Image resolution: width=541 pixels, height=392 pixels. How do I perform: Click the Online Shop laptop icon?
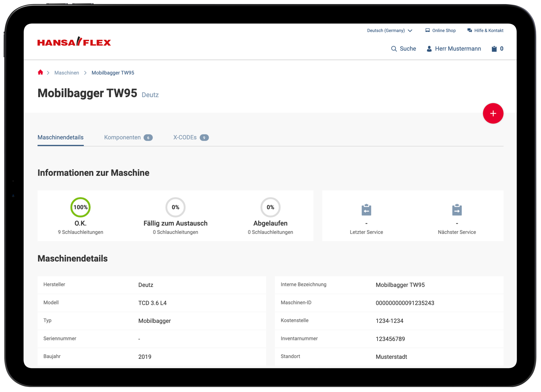click(427, 30)
